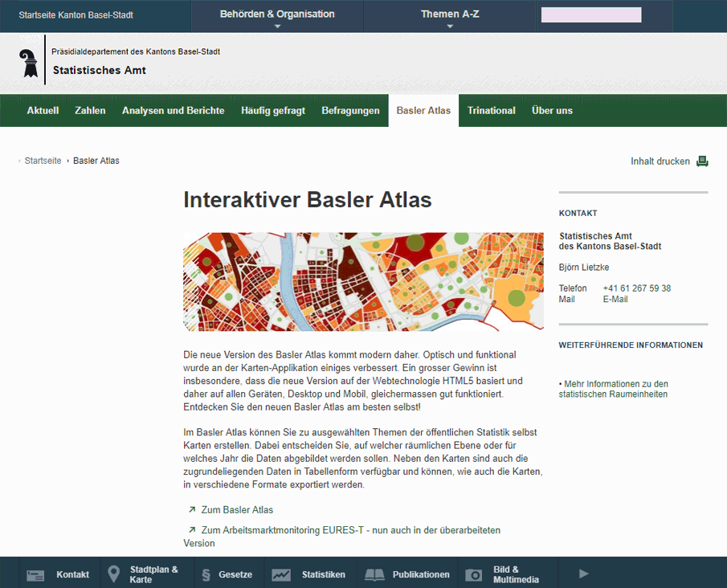Click the WEITERFÜHRENDE INFORMATIONEN sidebar heading
Screen dimensions: 727x588
(x=631, y=345)
